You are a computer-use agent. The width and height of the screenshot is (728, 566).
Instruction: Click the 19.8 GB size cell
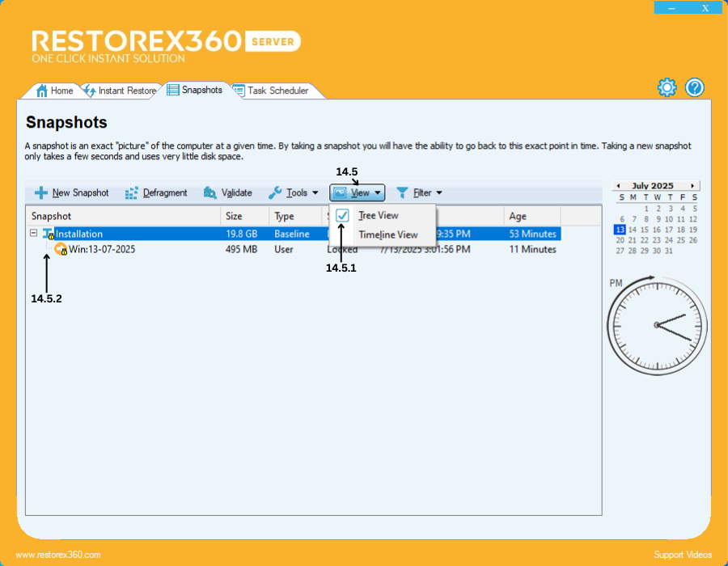tap(241, 234)
